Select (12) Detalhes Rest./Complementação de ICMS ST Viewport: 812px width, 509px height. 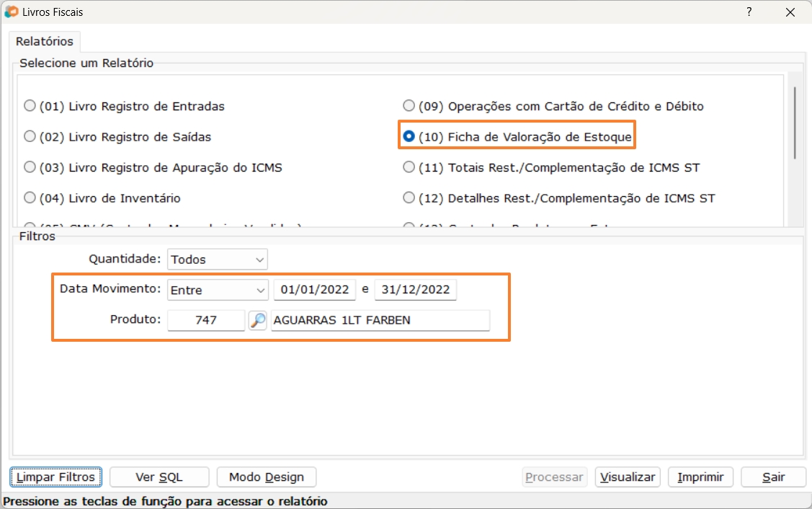point(409,198)
